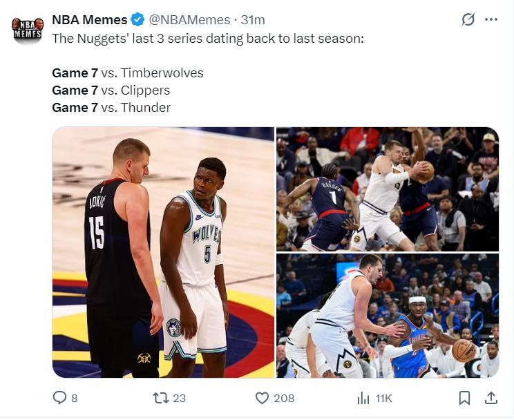This screenshot has width=514, height=420.
Task: Click the like count 208
Action: coord(284,398)
